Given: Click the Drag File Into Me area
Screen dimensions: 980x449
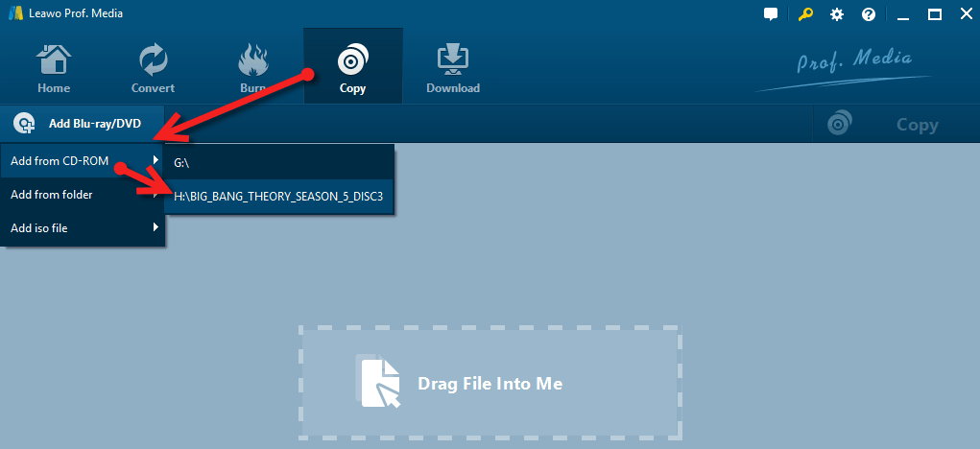Looking at the screenshot, I should click(x=490, y=381).
